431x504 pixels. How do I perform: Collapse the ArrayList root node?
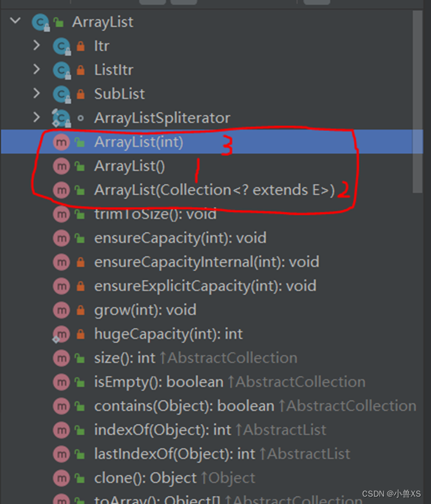(15, 20)
